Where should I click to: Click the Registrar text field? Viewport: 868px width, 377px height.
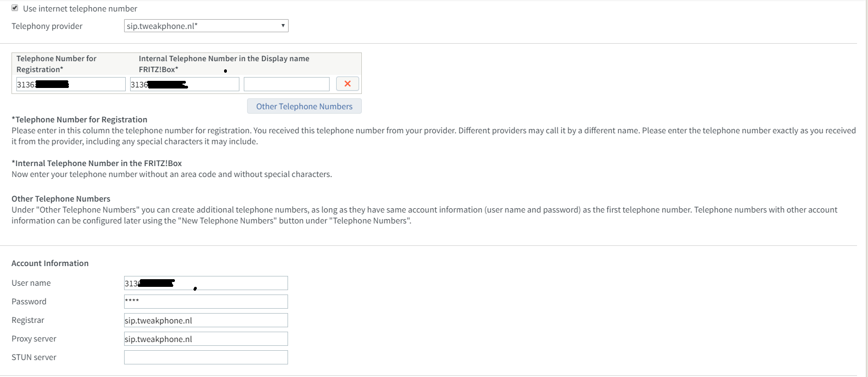tap(206, 320)
